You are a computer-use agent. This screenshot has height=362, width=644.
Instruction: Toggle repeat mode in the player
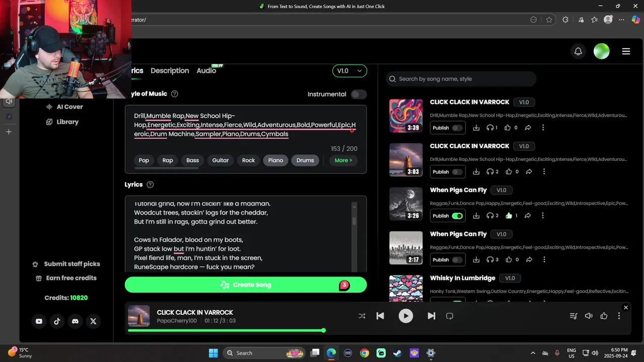point(450,316)
